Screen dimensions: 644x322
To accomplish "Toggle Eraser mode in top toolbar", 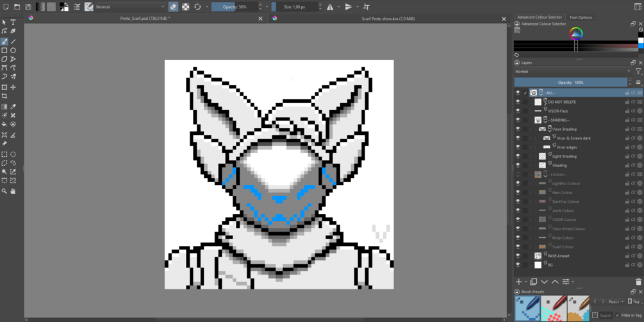I will click(173, 6).
